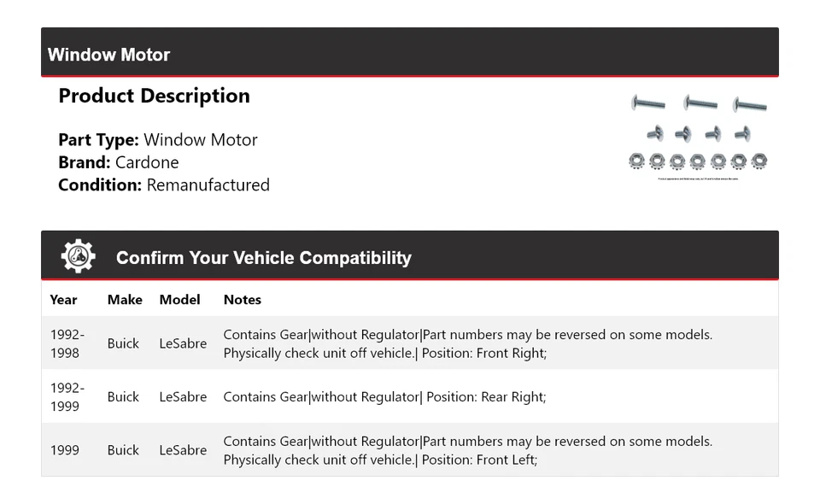Click the Notes column header
The height and width of the screenshot is (504, 820).
243,300
